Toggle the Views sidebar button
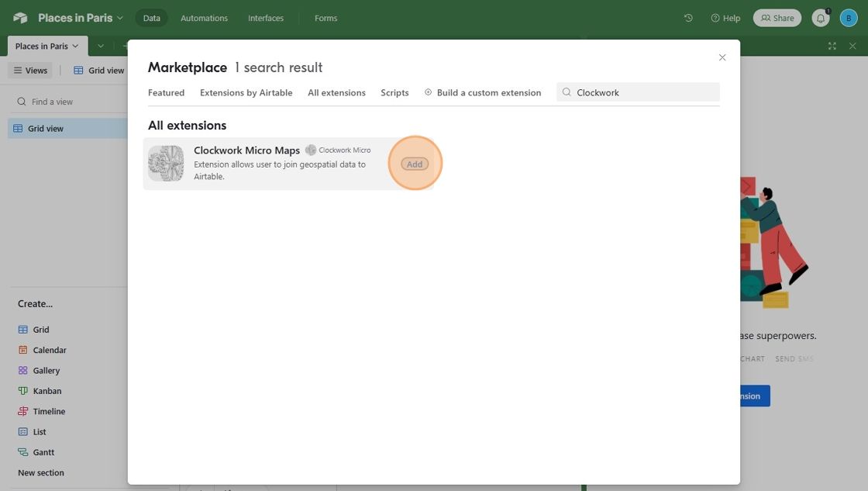 point(30,71)
